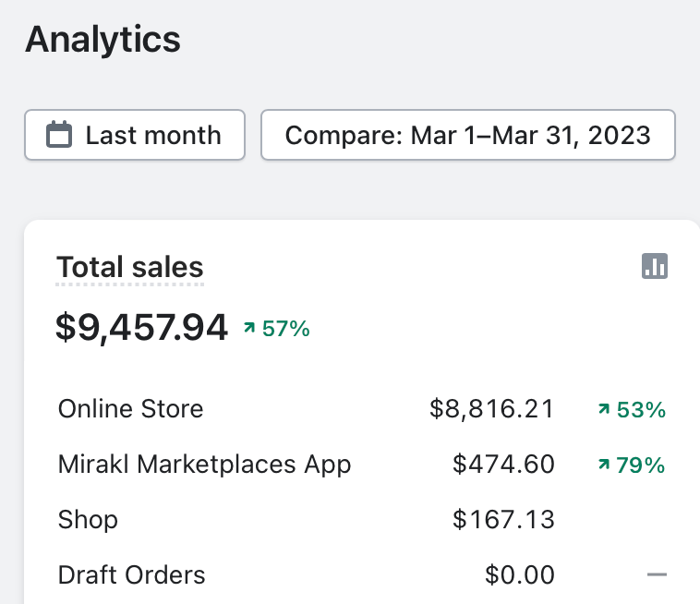Click the Analytics page title

[103, 40]
